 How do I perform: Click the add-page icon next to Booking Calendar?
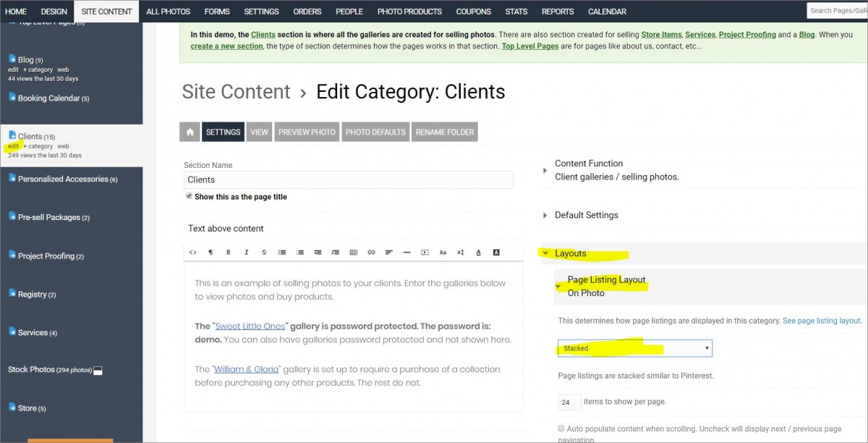click(12, 98)
